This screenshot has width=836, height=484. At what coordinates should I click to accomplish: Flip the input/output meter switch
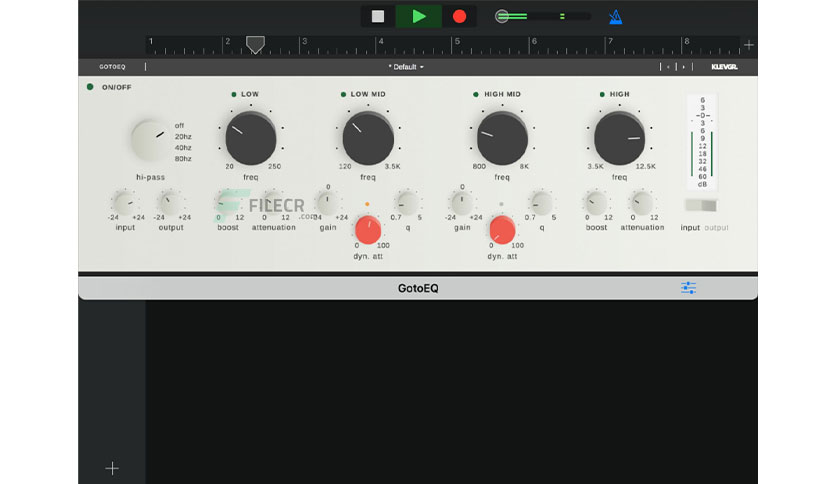click(701, 206)
